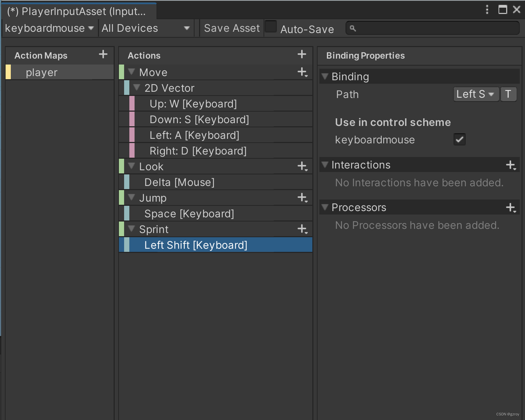The width and height of the screenshot is (525, 420).
Task: Select the PlayerInputAsset window tab
Action: (79, 11)
